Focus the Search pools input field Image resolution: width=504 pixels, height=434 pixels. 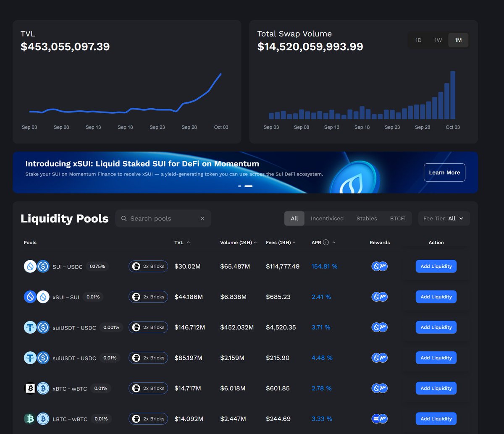click(x=160, y=219)
